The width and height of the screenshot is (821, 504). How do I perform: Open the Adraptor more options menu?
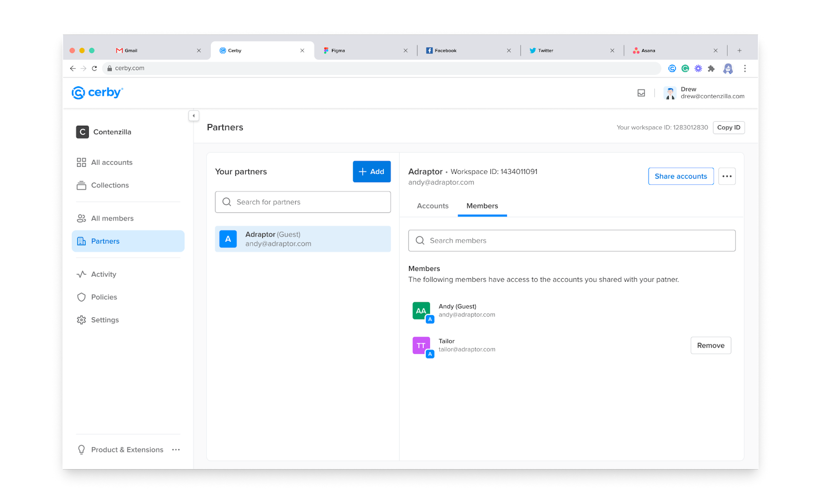click(x=727, y=176)
